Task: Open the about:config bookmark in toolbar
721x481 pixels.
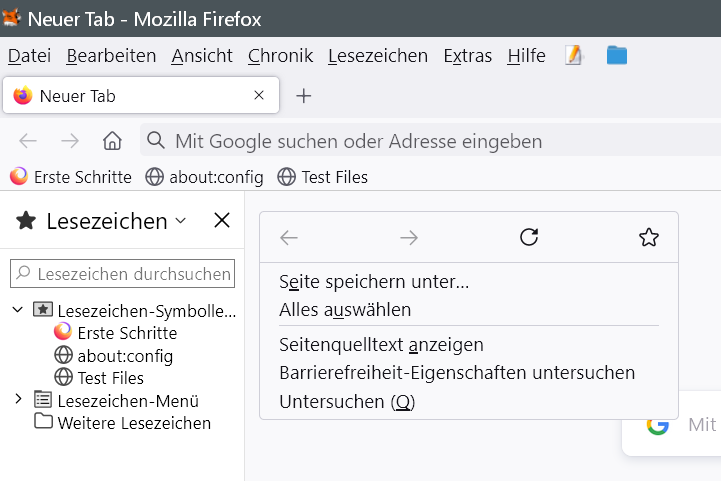Action: coord(205,177)
